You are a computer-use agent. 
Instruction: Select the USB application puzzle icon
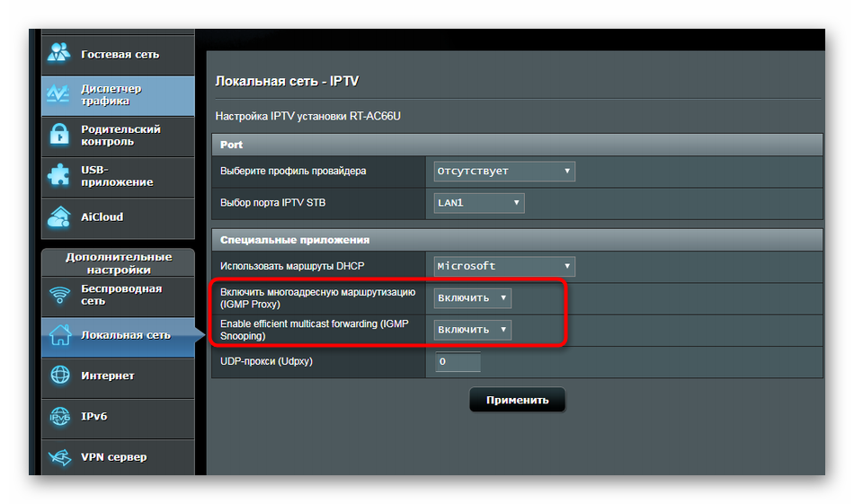tap(60, 176)
